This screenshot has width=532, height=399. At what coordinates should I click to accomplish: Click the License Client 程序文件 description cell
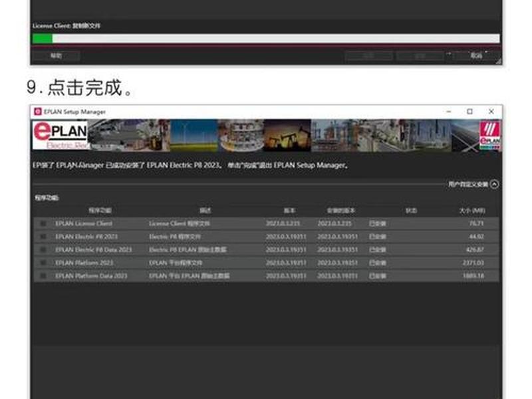click(x=180, y=223)
